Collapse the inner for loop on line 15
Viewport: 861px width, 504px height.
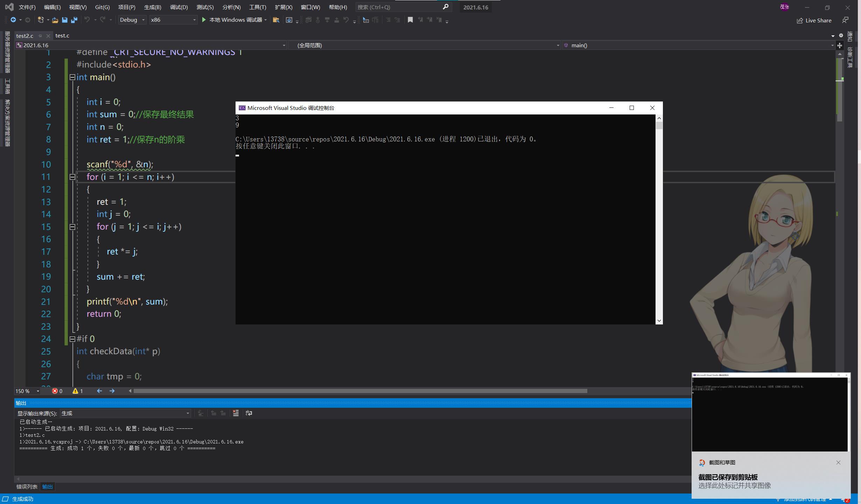tap(72, 227)
